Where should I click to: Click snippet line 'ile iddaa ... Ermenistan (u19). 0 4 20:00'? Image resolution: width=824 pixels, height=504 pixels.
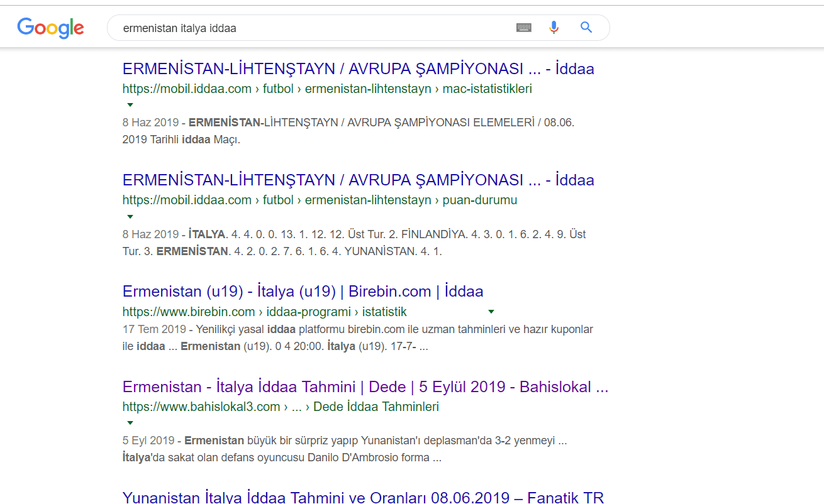click(x=275, y=346)
